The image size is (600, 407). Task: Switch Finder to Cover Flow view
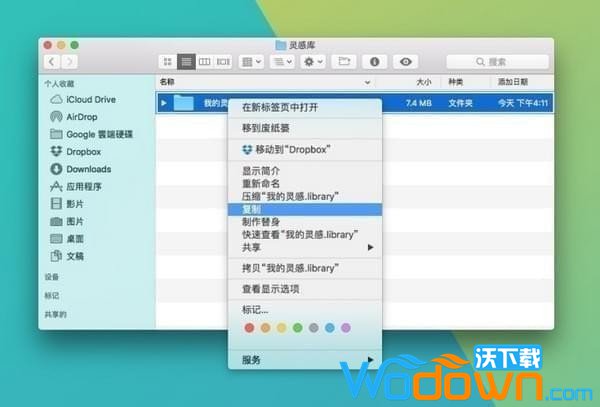tap(223, 62)
